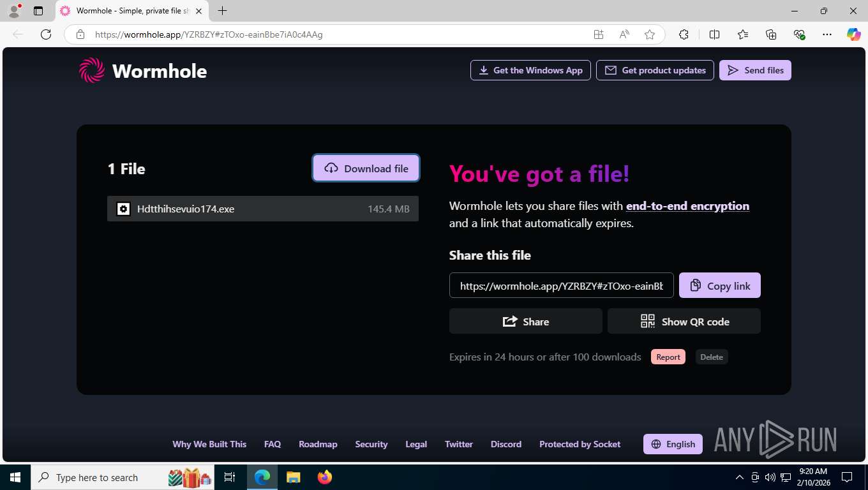
Task: Open the volume speaker tray icon
Action: tap(770, 477)
